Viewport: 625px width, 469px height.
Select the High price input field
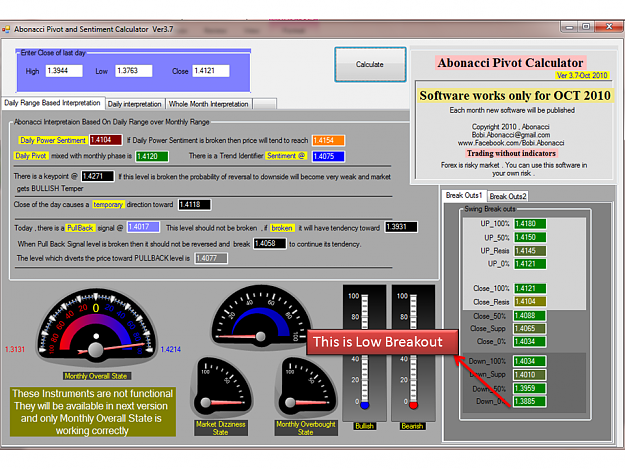pyautogui.click(x=64, y=71)
